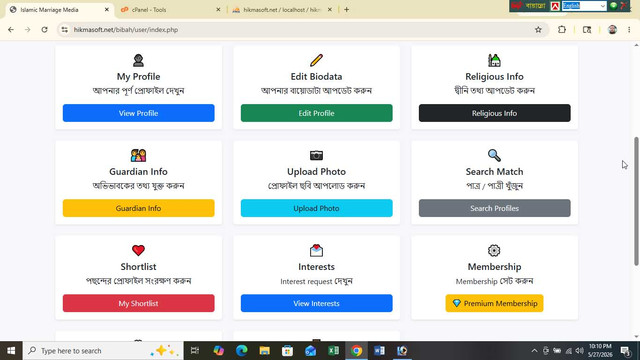Click the Religious Info mosque icon
This screenshot has height=360, width=640.
click(494, 60)
